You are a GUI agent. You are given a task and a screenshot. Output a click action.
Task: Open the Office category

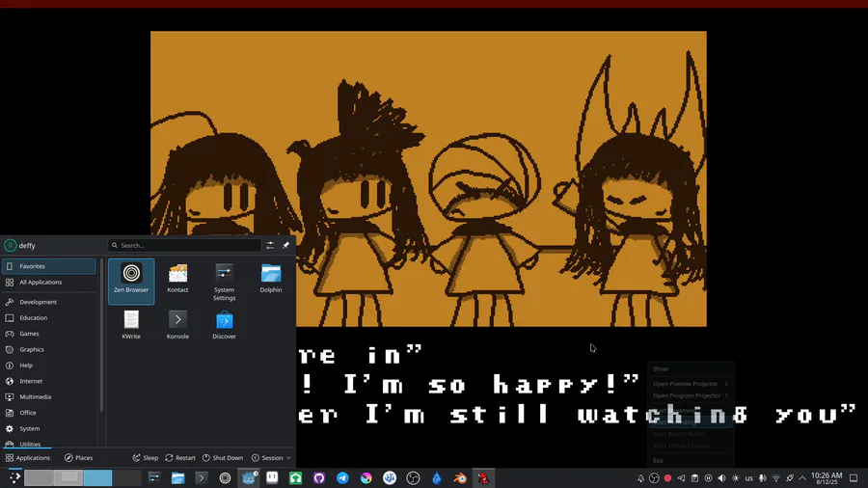click(x=49, y=412)
